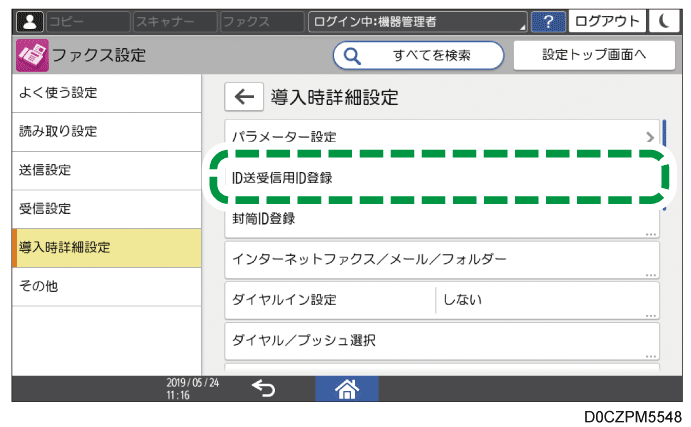Open ID送受信用ID登録 setting
The width and height of the screenshot is (691, 427).
click(x=442, y=178)
